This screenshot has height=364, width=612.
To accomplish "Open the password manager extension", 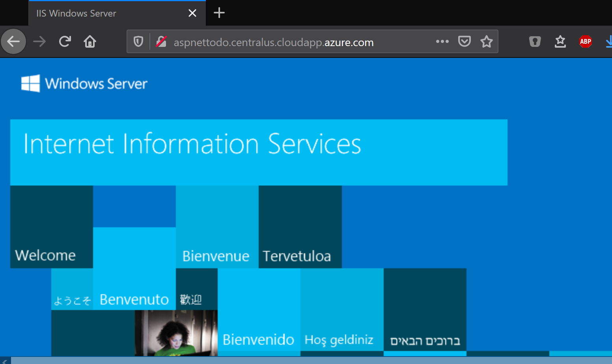I will 535,41.
